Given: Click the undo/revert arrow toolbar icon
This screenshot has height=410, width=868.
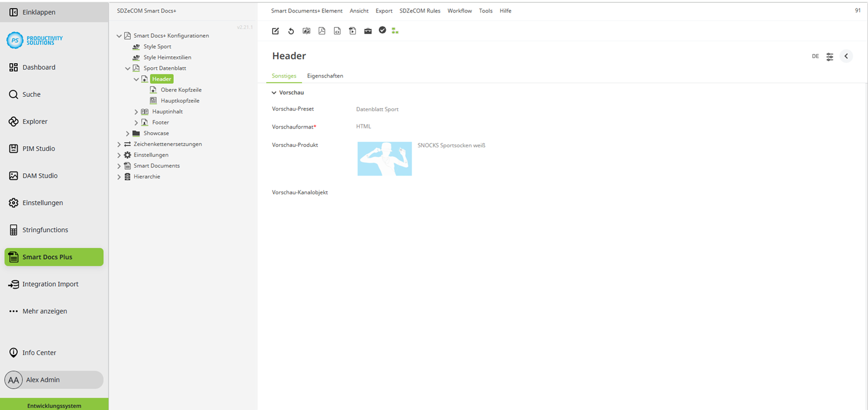Looking at the screenshot, I should tap(291, 31).
